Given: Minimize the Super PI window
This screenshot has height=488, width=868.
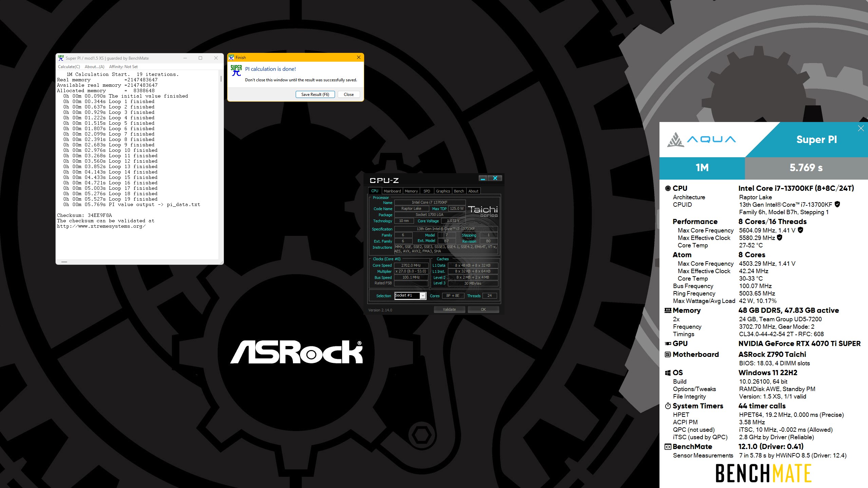Looking at the screenshot, I should tap(185, 58).
